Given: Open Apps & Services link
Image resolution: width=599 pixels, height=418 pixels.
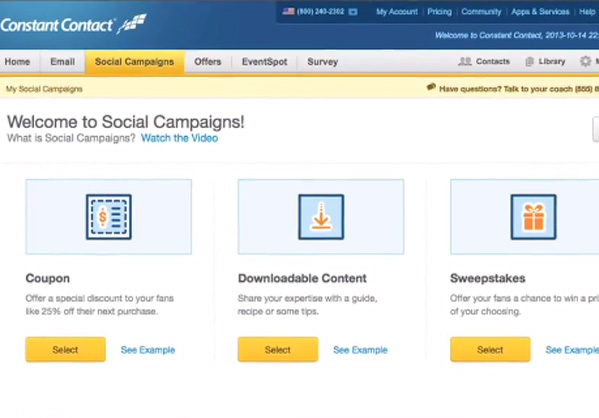Looking at the screenshot, I should pos(540,12).
